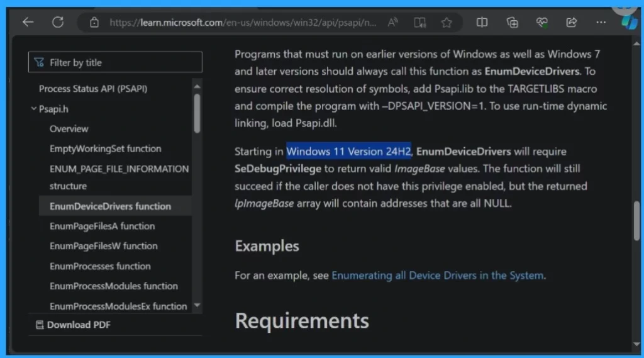644x358 pixels.
Task: Open EnumPageFilesA function page
Action: click(102, 226)
